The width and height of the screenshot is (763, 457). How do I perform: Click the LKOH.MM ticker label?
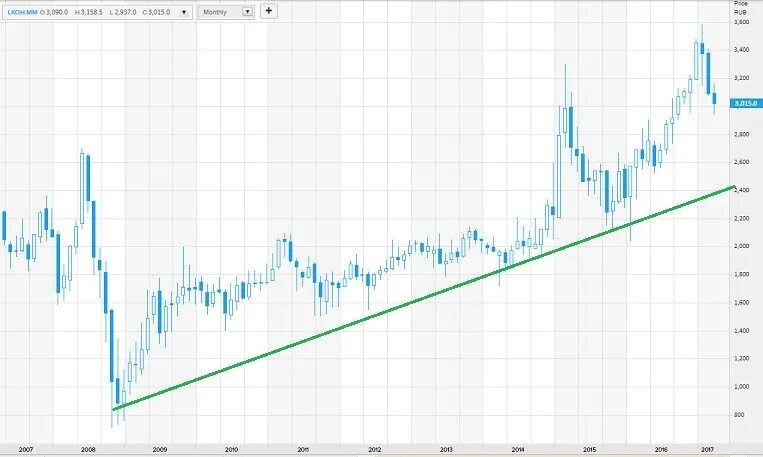[x=22, y=12]
